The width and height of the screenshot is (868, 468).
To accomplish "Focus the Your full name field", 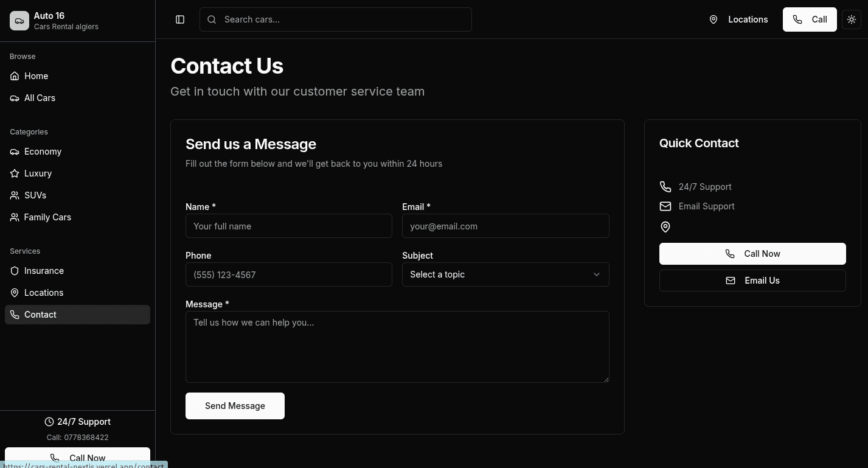I will (x=289, y=226).
